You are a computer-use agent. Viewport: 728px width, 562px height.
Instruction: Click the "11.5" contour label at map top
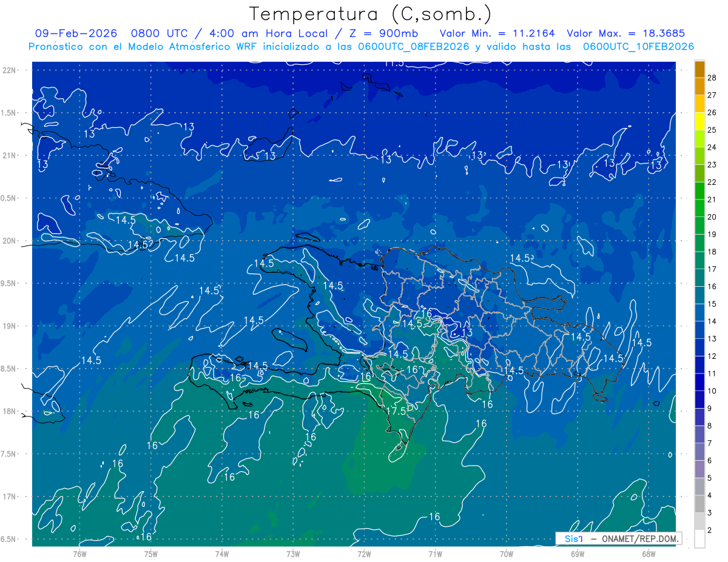pyautogui.click(x=394, y=63)
